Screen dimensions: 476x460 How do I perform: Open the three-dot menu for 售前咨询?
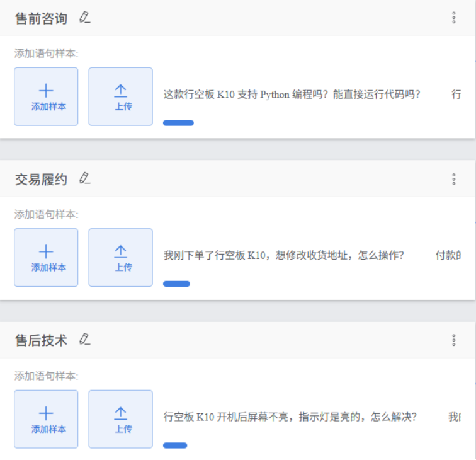click(x=453, y=18)
